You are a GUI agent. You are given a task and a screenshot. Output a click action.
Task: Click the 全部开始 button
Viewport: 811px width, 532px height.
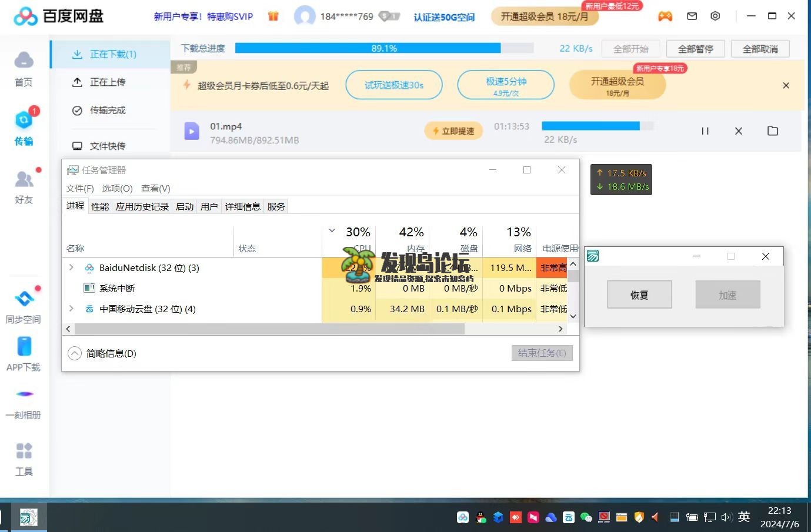click(630, 49)
